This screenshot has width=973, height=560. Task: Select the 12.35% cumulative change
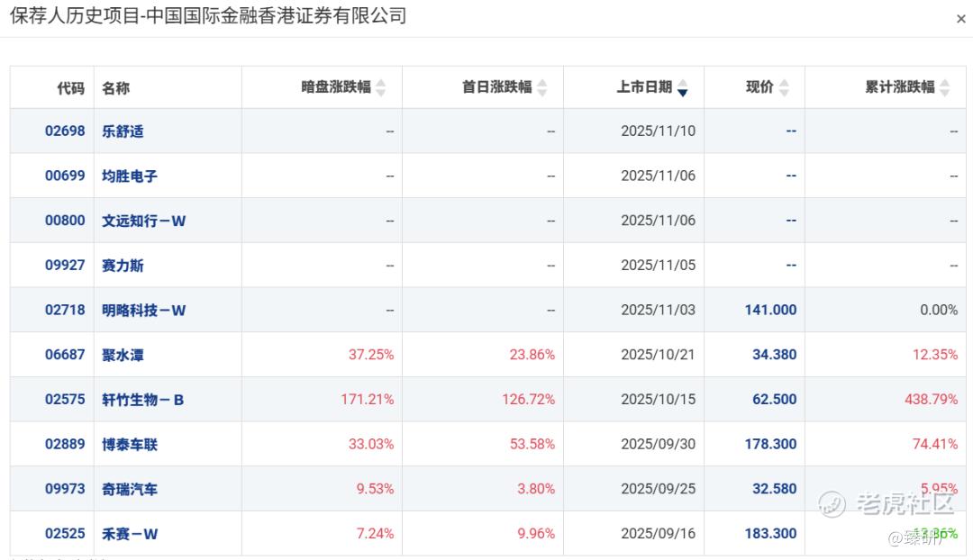(x=935, y=354)
